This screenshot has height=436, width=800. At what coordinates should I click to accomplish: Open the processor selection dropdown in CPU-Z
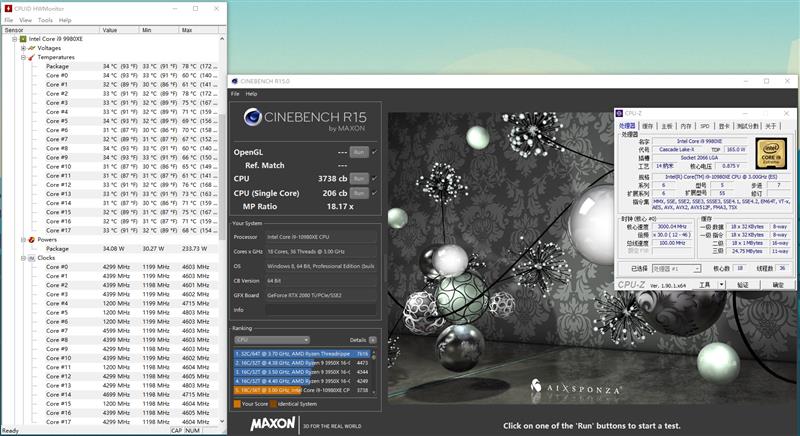[x=677, y=268]
